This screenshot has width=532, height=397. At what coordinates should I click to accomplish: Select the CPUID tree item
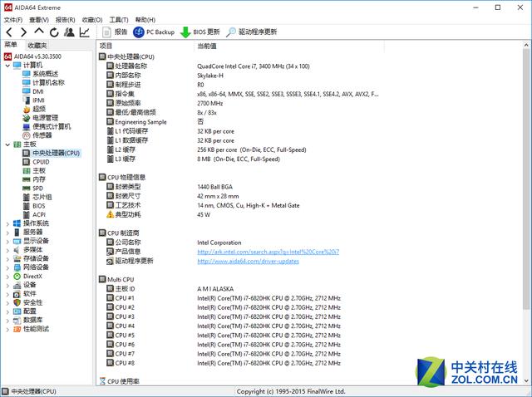36,162
